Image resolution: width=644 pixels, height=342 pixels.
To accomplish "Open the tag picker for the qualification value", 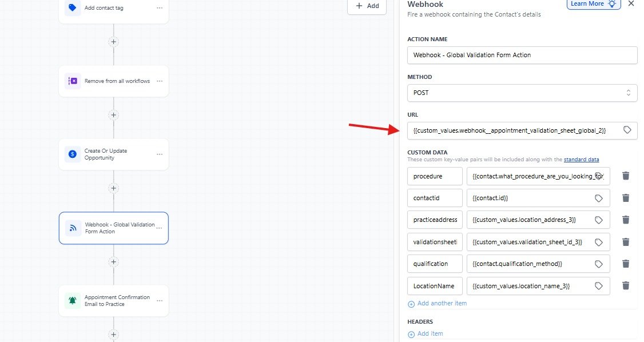I will coord(599,264).
